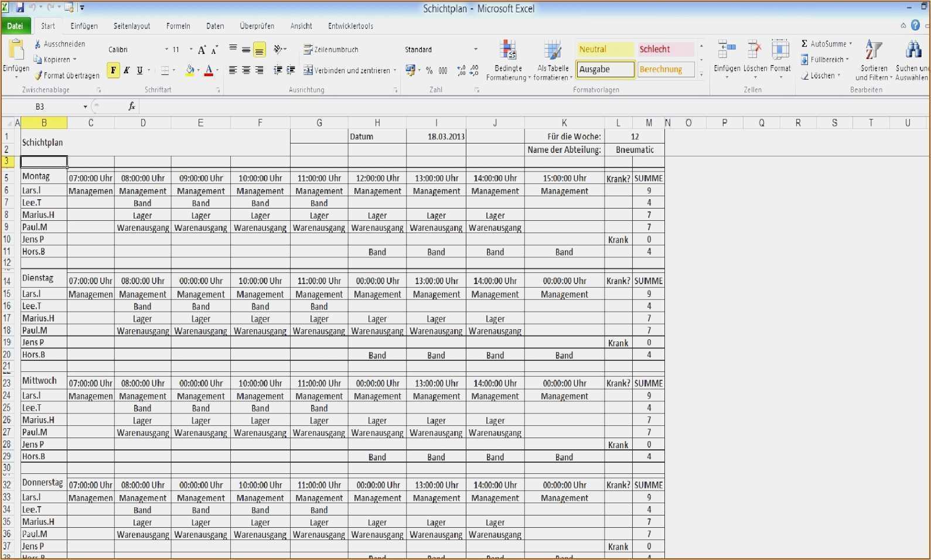
Task: Click the percent number format icon
Action: coord(429,70)
